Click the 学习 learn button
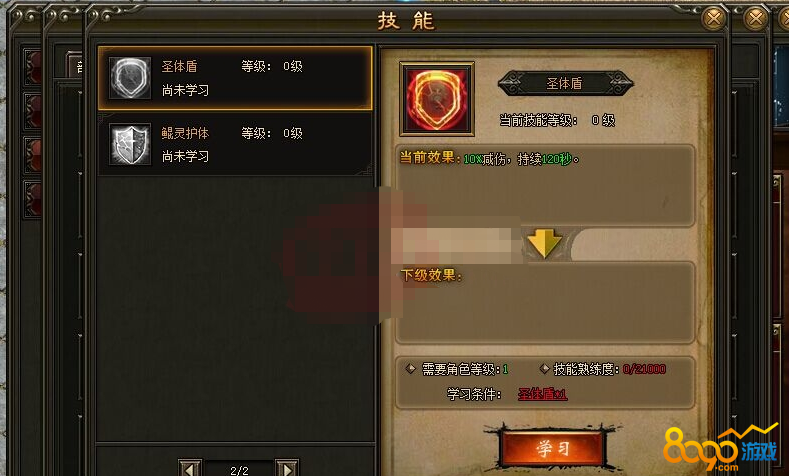This screenshot has width=789, height=476. 552,448
